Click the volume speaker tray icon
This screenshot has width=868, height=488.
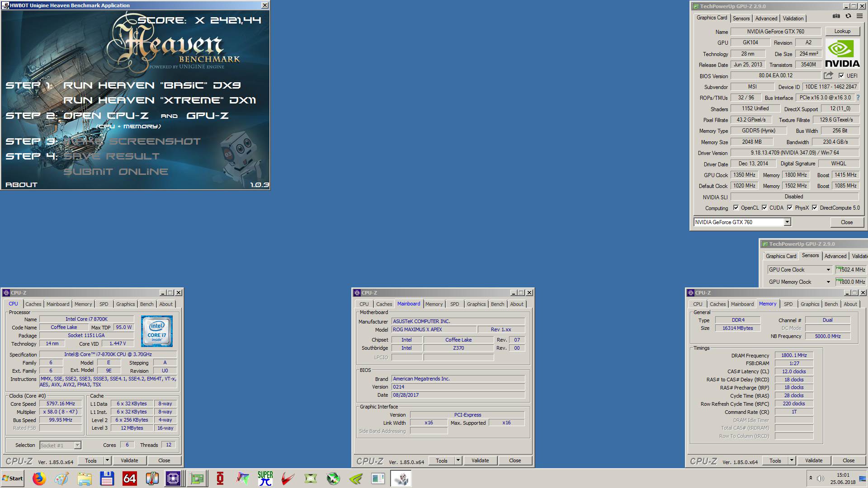[x=821, y=479]
